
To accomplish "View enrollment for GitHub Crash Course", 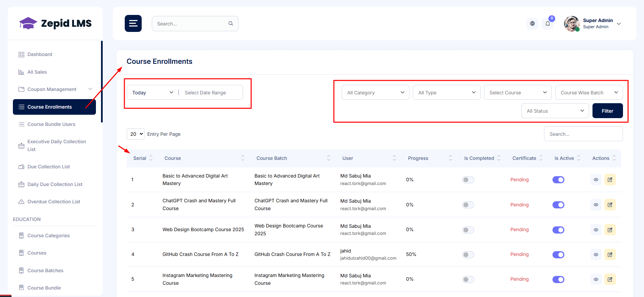I will pos(596,255).
